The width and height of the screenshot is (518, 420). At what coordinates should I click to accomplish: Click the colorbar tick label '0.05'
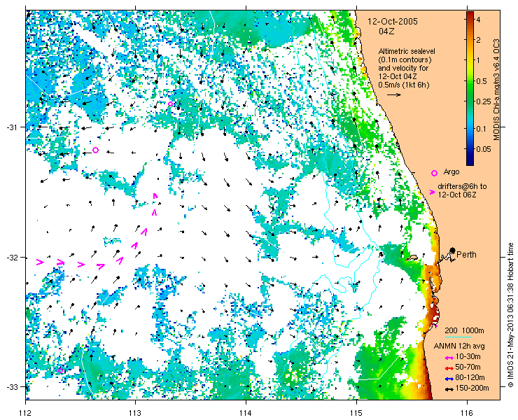click(483, 149)
